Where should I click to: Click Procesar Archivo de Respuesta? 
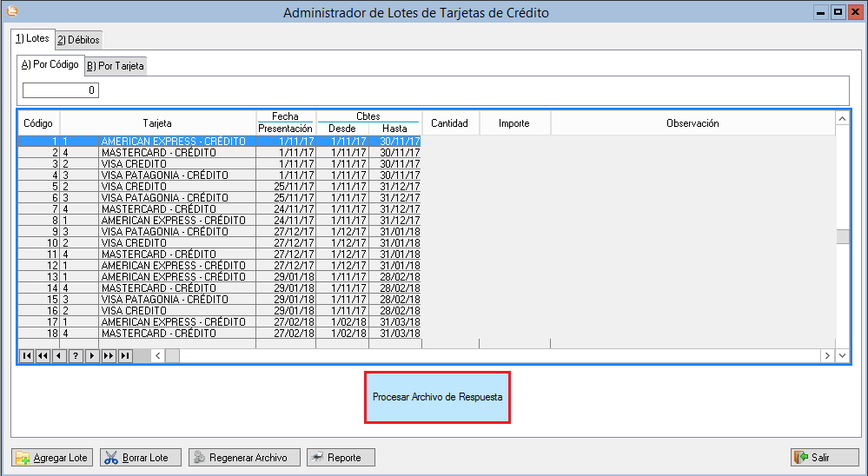437,397
